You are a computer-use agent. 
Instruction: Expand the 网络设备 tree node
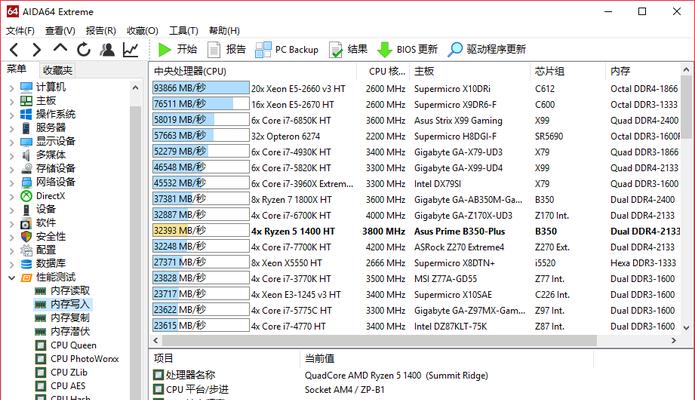12,183
